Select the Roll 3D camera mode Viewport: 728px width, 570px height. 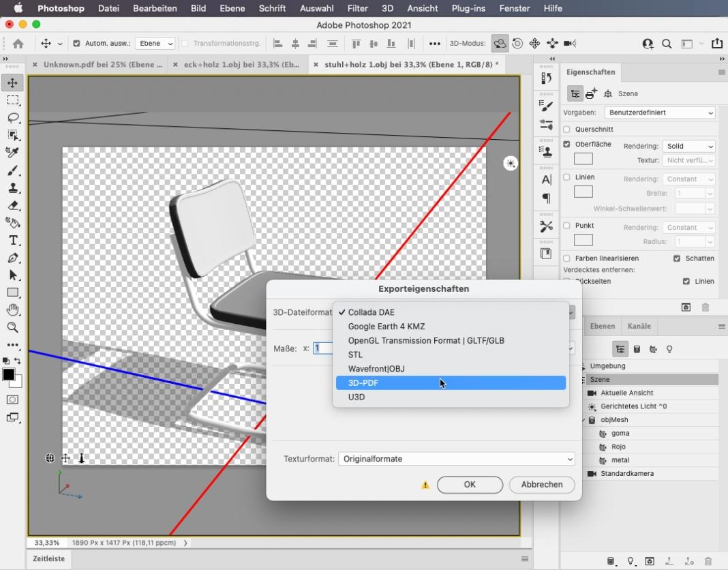point(517,44)
